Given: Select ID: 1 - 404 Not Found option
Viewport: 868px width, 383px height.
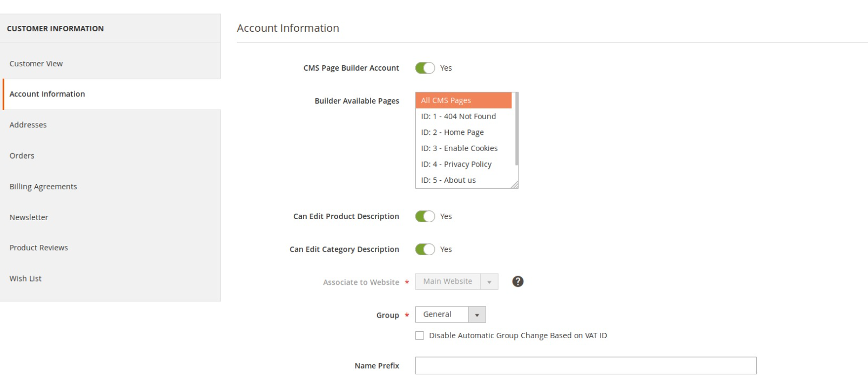Looking at the screenshot, I should (x=463, y=117).
